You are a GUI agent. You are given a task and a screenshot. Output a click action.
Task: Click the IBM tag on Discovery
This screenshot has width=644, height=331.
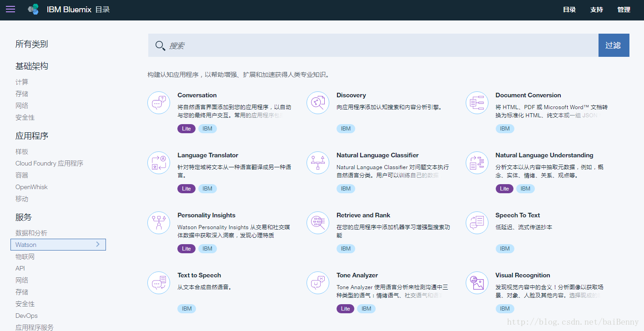point(346,129)
